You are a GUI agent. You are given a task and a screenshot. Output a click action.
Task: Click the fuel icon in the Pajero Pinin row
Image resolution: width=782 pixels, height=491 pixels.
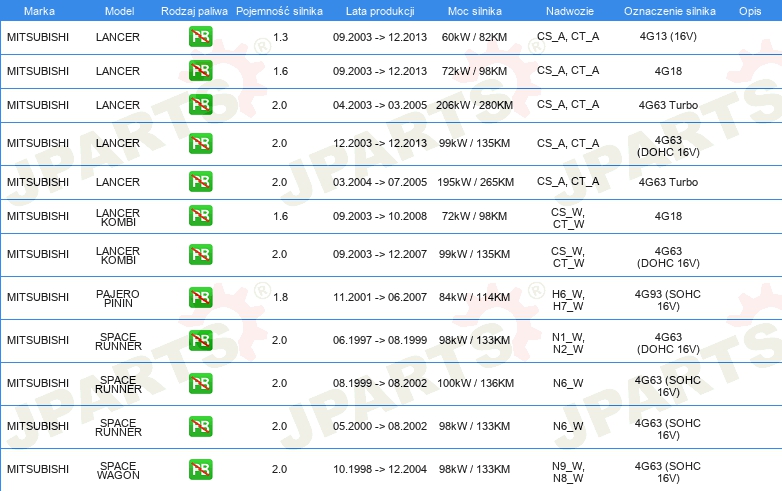pos(200,297)
